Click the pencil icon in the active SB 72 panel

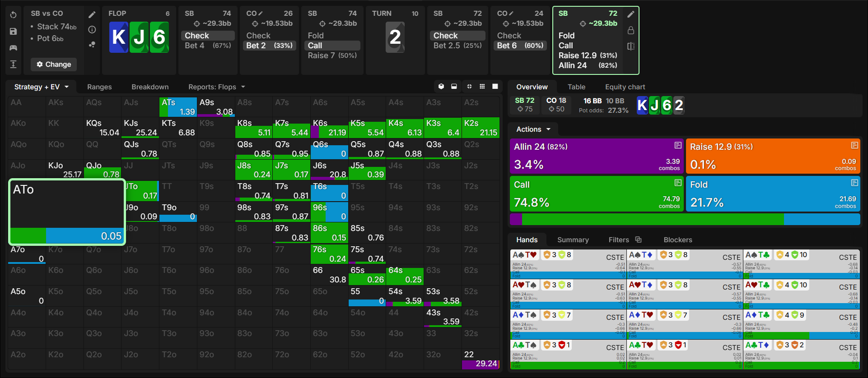coord(631,14)
